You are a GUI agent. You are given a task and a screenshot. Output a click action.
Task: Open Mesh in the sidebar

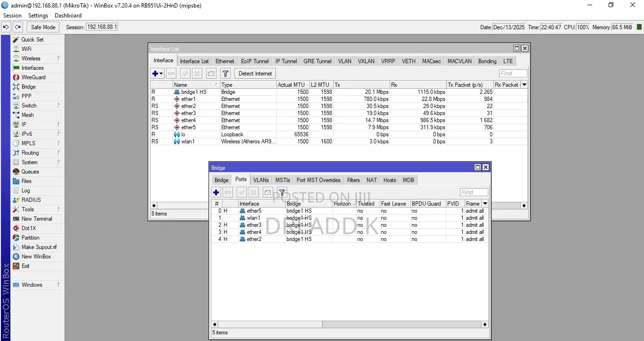pyautogui.click(x=27, y=115)
